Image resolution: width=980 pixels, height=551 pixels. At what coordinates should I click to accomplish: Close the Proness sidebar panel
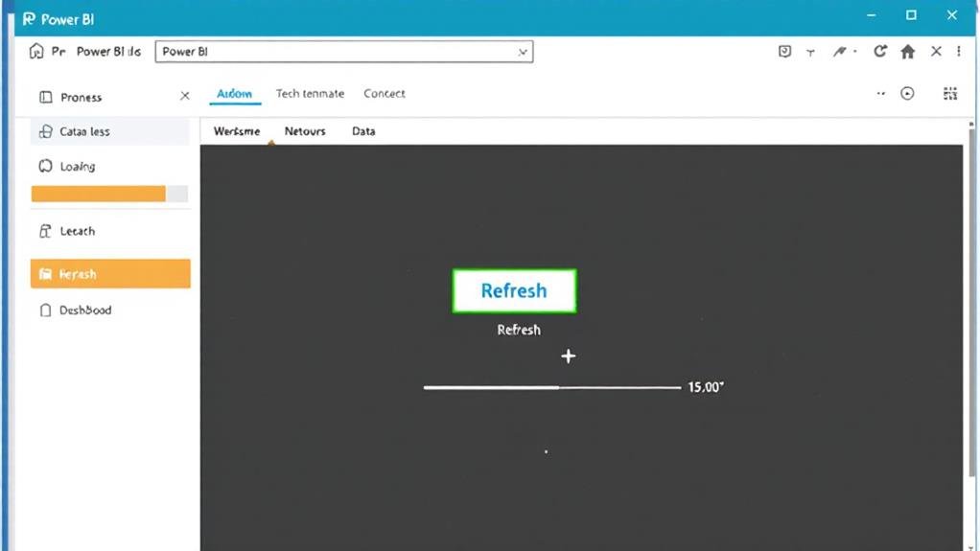[x=184, y=96]
